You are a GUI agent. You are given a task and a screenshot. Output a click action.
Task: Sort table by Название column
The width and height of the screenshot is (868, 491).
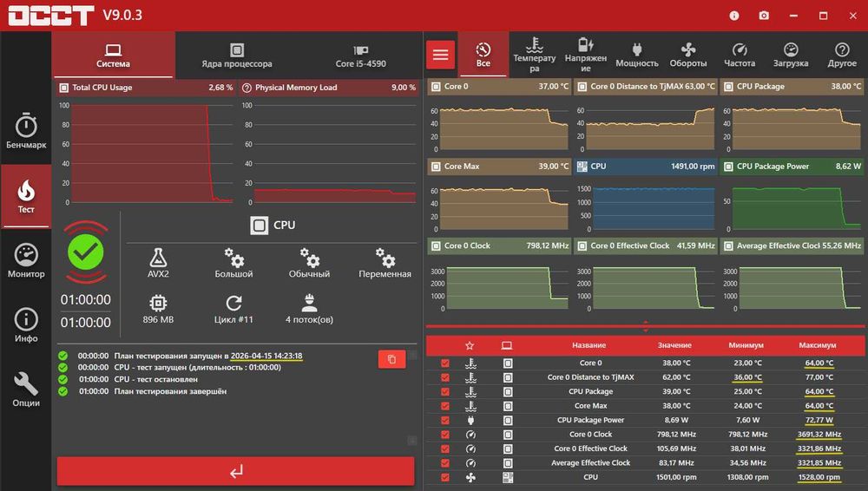click(589, 345)
